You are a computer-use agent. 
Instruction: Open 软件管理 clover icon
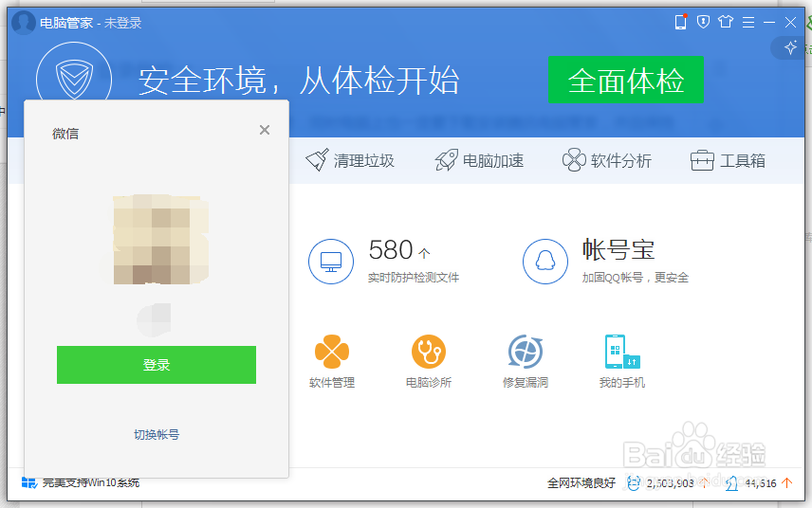[332, 352]
